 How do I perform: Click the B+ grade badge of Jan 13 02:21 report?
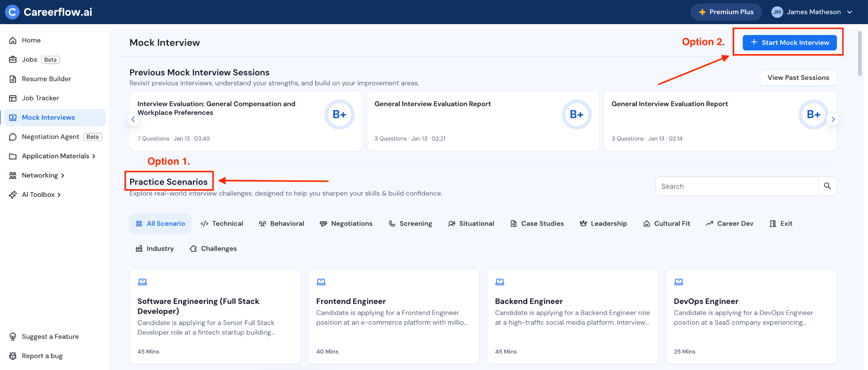tap(576, 114)
